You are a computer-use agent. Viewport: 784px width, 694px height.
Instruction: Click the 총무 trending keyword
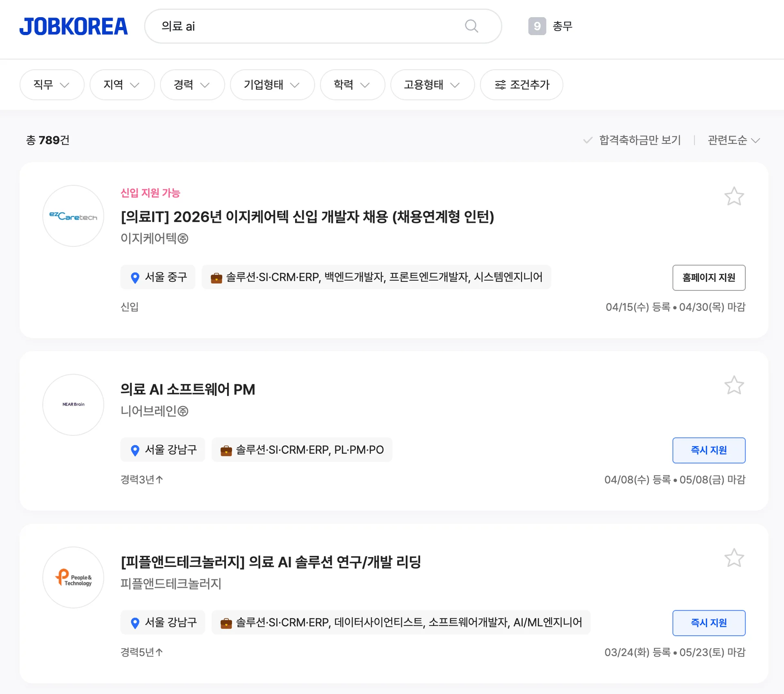click(x=562, y=26)
